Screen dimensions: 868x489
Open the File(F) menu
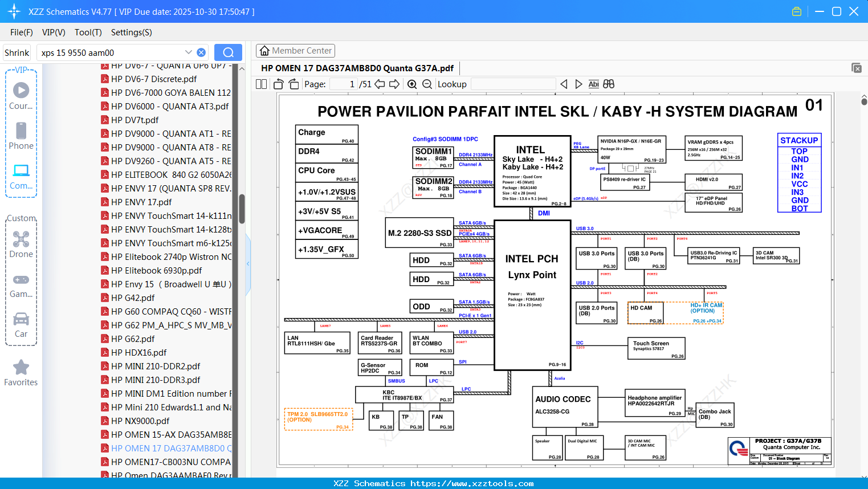pos(22,32)
